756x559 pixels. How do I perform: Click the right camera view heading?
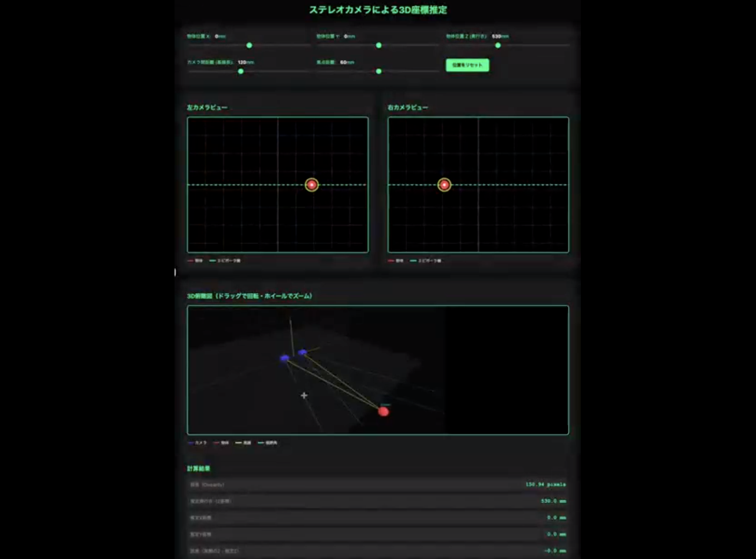[x=408, y=108]
